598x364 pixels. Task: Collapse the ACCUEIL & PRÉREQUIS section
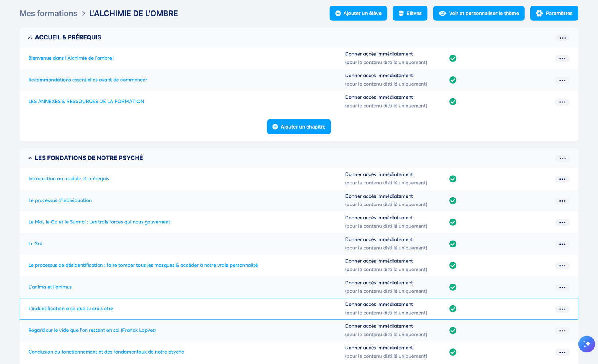(30, 37)
